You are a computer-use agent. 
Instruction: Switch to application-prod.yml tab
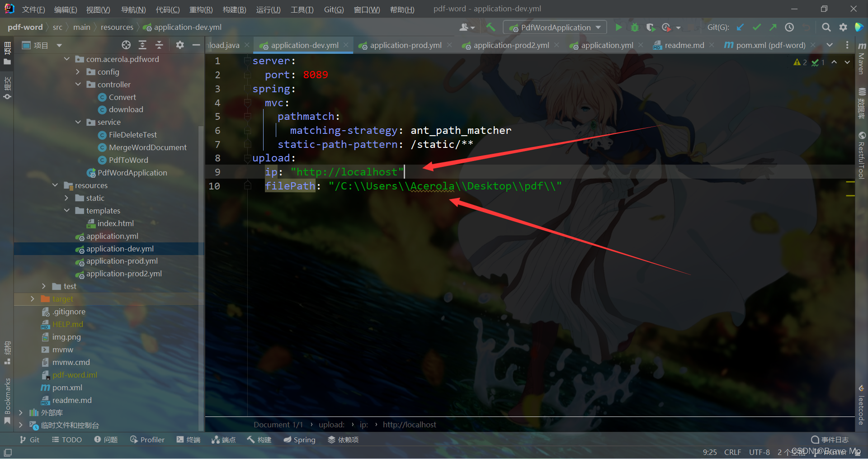pyautogui.click(x=406, y=45)
